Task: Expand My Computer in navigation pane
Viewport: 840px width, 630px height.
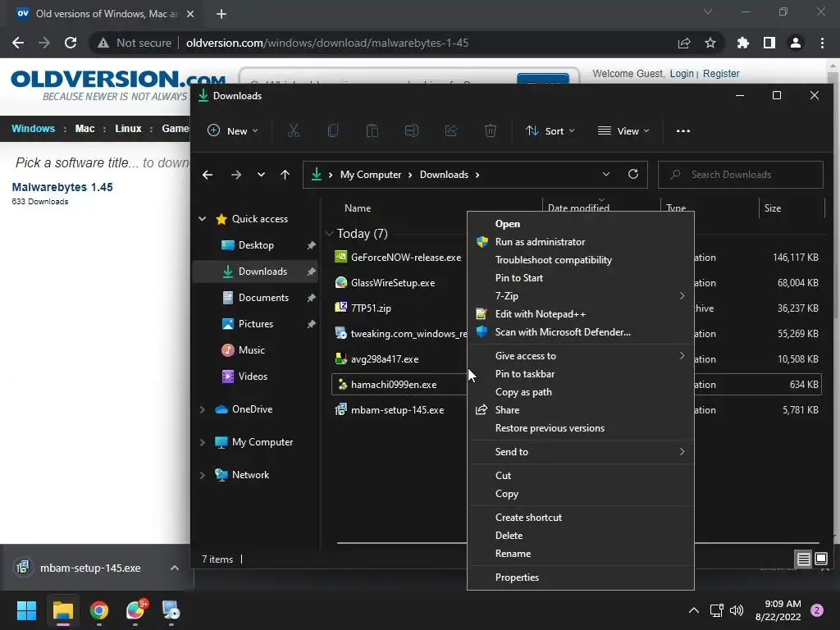Action: (x=203, y=442)
